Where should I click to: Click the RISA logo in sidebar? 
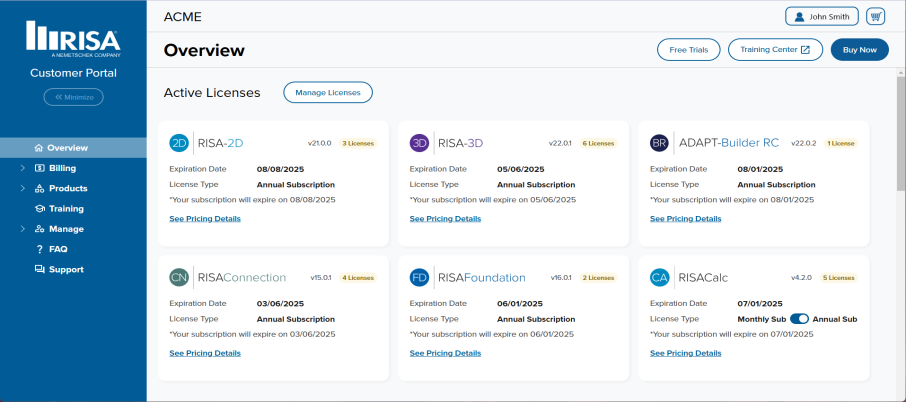click(x=73, y=39)
